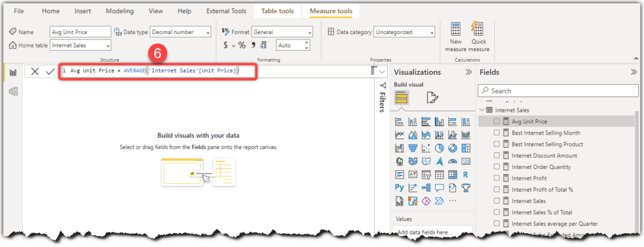The height and width of the screenshot is (247, 644).
Task: Select the trophy Metrics visual
Action: point(466,188)
